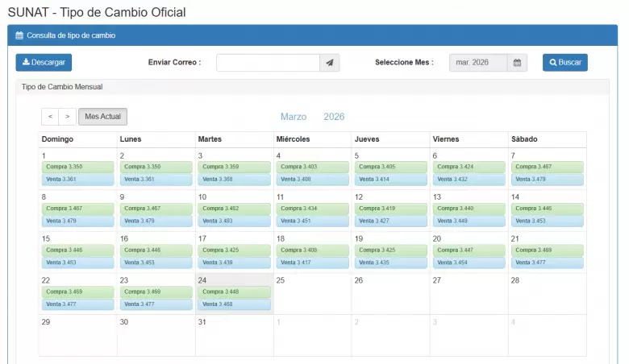Click Venta 3.427 on Thursday March 12
The width and height of the screenshot is (629, 364).
pyautogui.click(x=390, y=221)
